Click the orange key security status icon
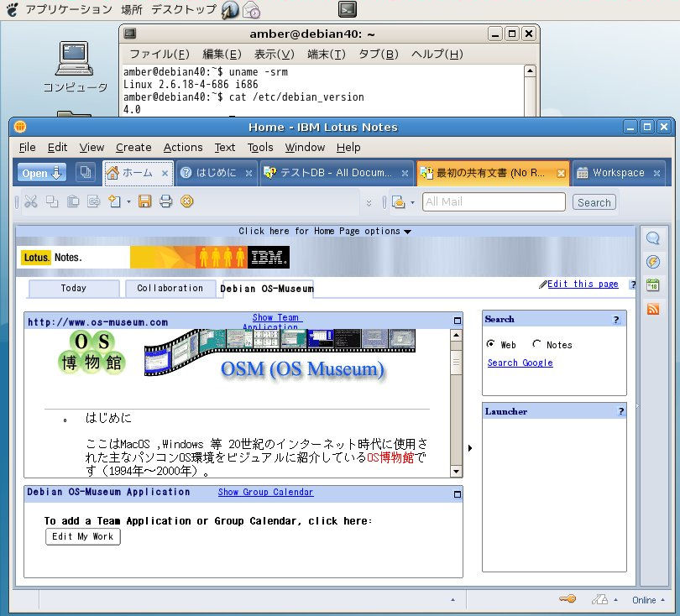 pos(568,599)
